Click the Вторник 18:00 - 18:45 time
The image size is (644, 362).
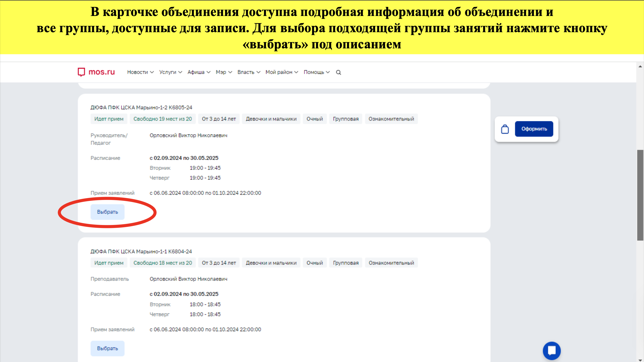[205, 304]
